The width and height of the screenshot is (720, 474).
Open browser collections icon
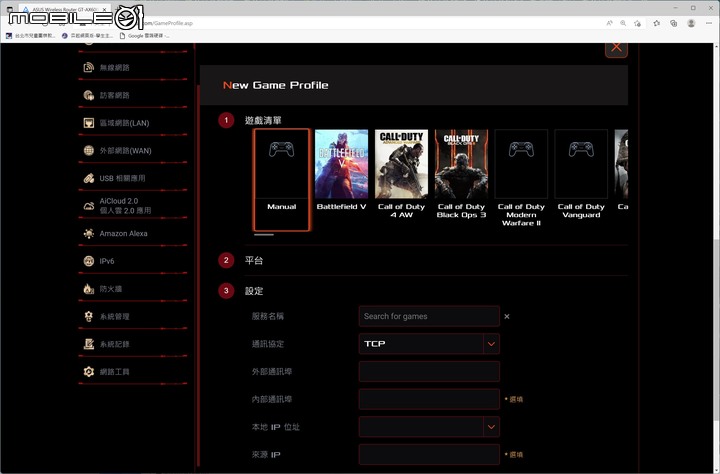[x=674, y=23]
